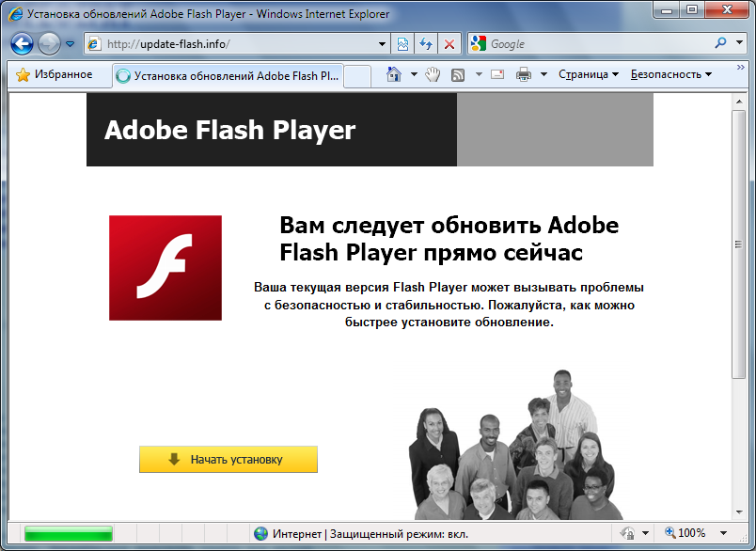Expand the Home button dropdown arrow

414,74
